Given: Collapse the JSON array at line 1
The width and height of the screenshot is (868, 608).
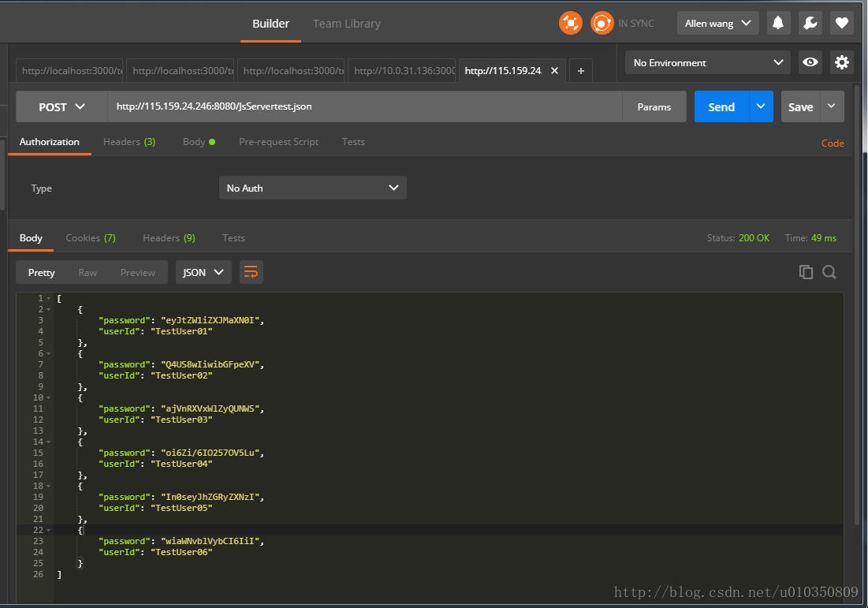Looking at the screenshot, I should click(x=49, y=298).
